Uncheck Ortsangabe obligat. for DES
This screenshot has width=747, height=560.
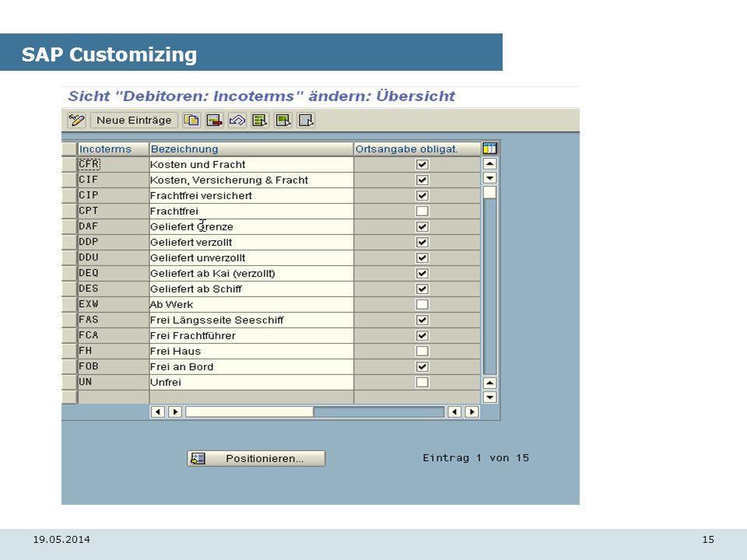(x=422, y=289)
